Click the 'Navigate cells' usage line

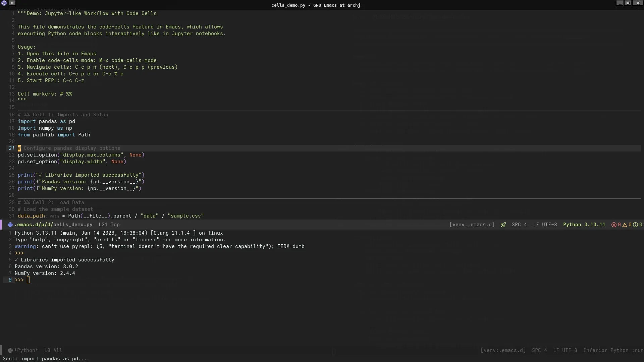tap(98, 67)
